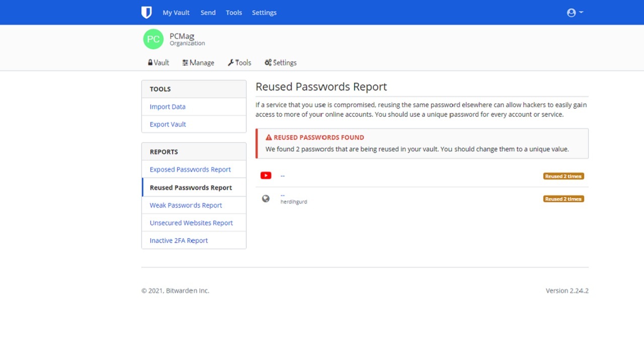This screenshot has height=362, width=644.
Task: Click the PCMag organization avatar
Action: [153, 39]
